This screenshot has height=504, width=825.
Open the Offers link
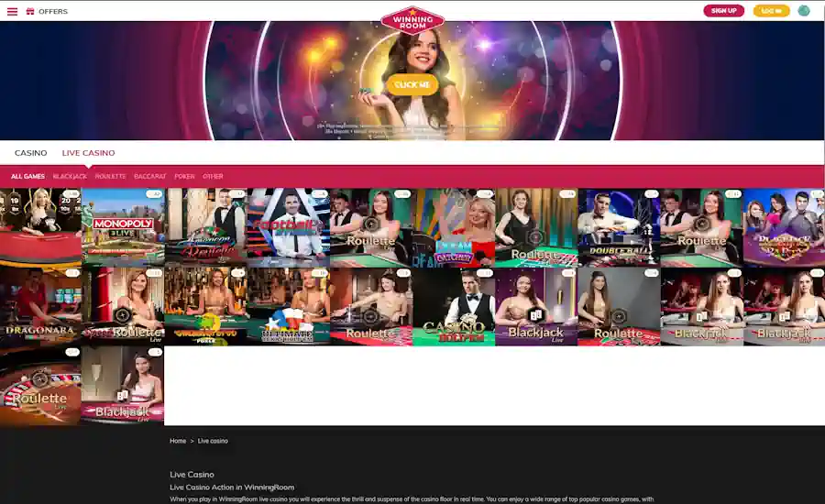pos(52,11)
